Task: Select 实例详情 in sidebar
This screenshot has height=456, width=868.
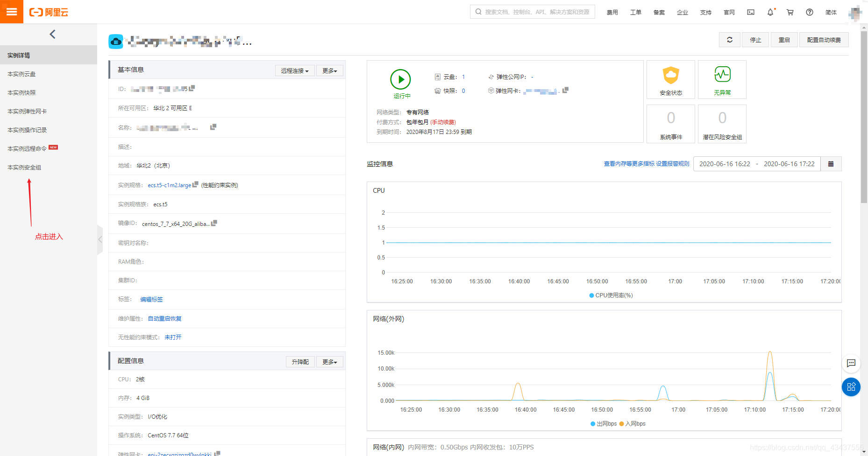Action: coord(49,55)
